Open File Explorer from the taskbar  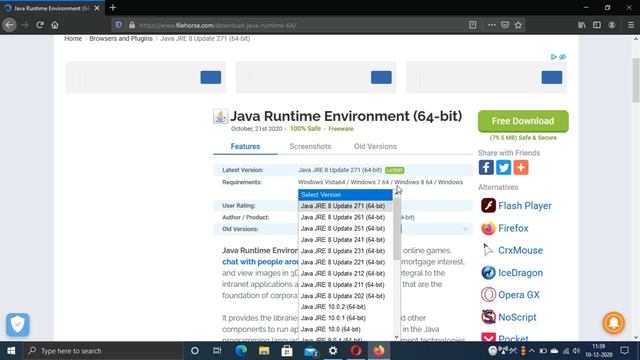click(264, 351)
